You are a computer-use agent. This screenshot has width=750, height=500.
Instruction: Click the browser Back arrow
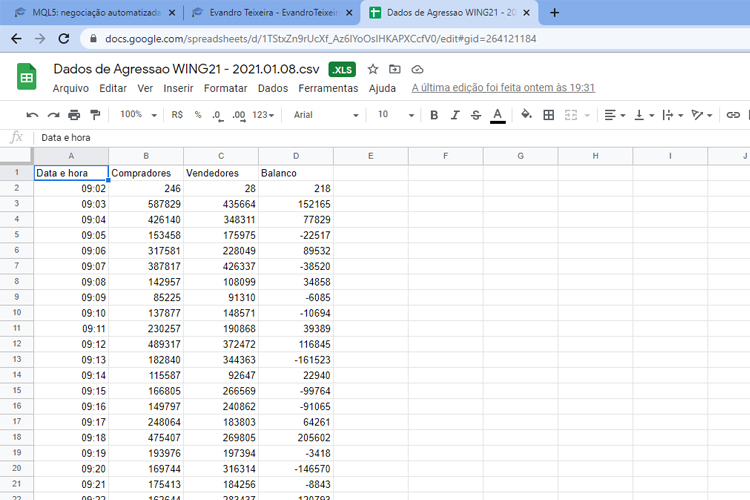click(16, 39)
